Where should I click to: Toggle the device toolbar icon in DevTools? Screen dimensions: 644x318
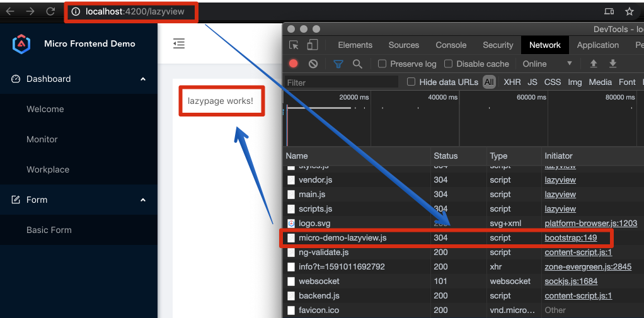tap(313, 45)
